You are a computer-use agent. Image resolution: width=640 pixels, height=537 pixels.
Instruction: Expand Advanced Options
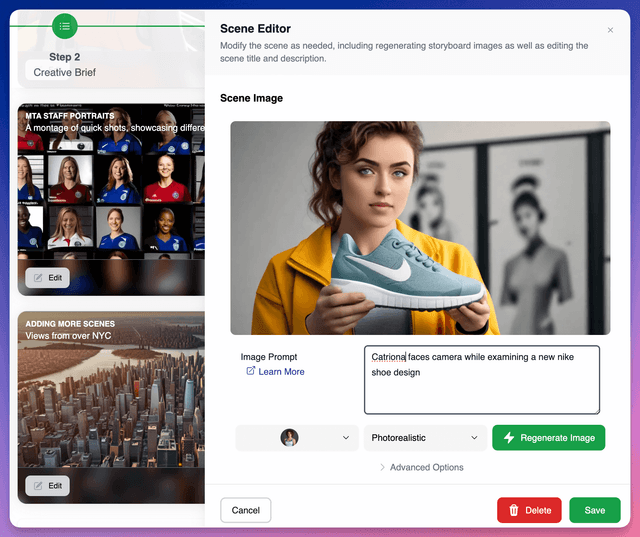(421, 467)
